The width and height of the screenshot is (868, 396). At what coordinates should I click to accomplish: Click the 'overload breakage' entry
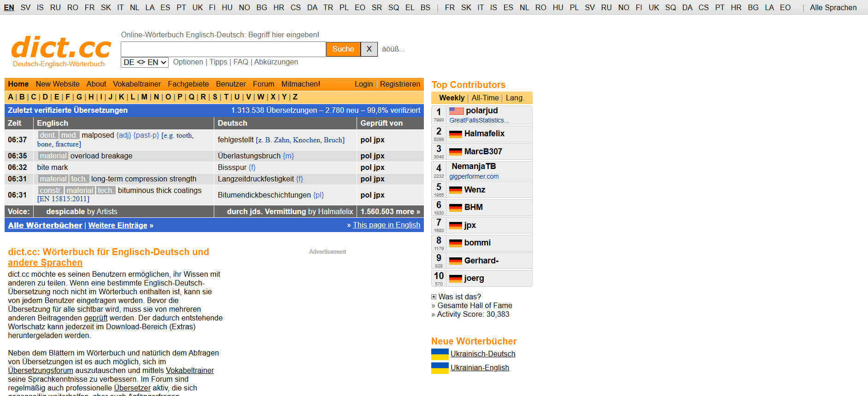[101, 156]
